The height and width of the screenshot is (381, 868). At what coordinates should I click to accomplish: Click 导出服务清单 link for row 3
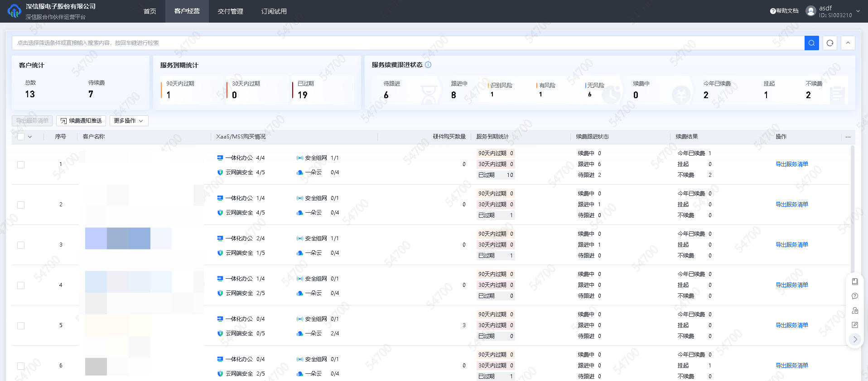[x=791, y=245]
